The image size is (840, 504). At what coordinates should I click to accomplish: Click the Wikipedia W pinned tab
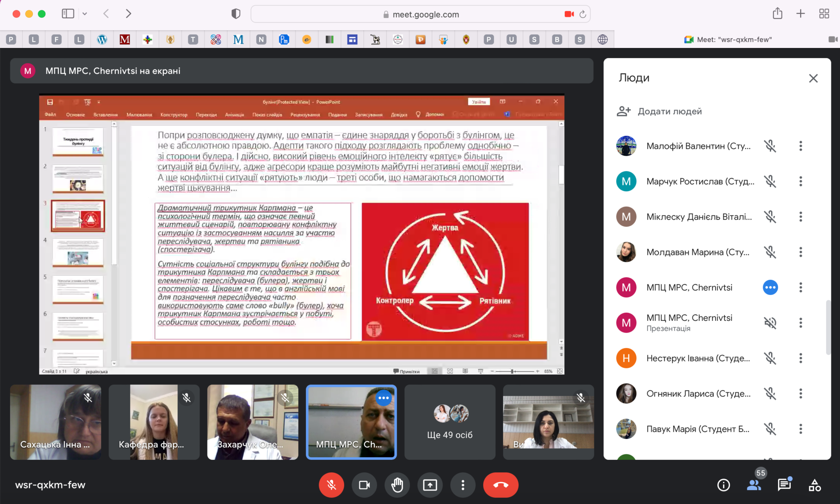102,39
